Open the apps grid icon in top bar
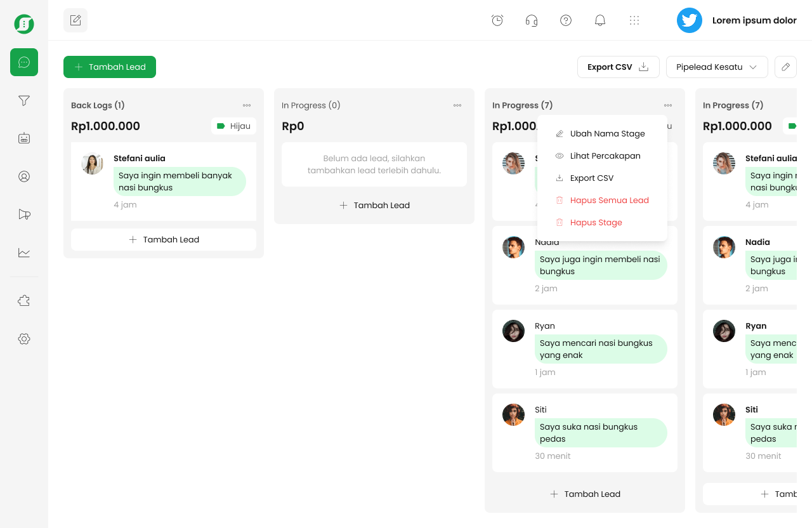The image size is (812, 528). [x=634, y=20]
